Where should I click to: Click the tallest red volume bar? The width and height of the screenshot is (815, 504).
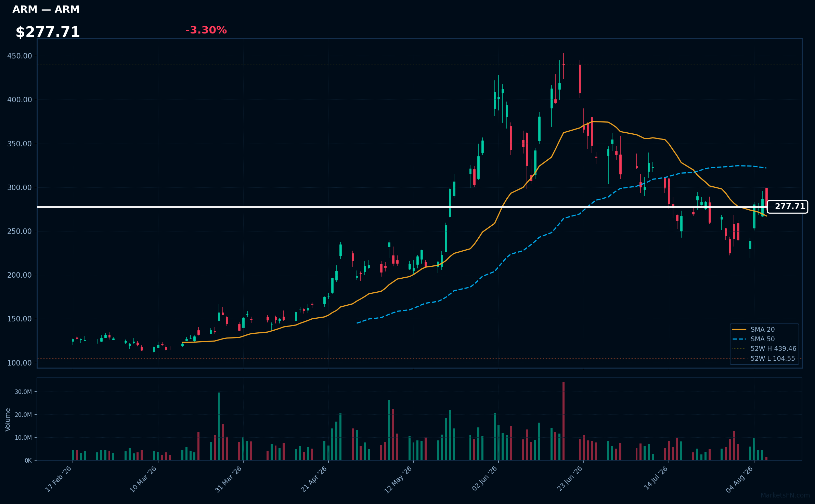point(564,421)
